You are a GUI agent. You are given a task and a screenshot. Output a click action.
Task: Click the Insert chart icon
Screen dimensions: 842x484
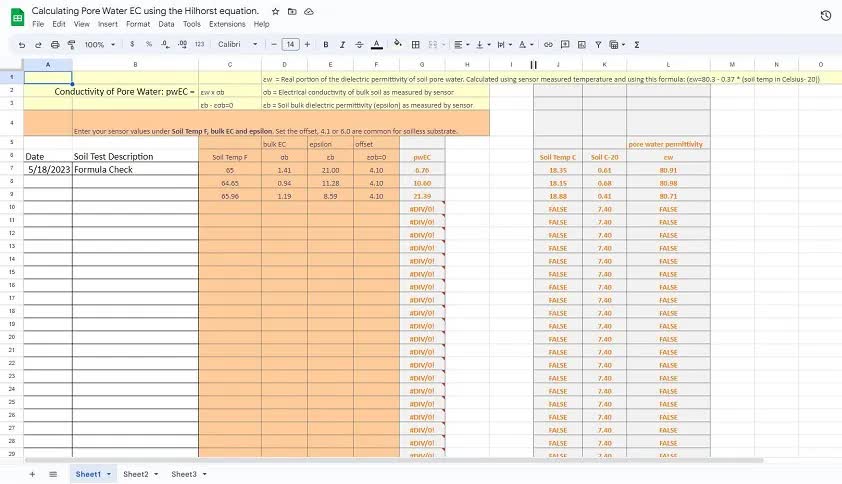[x=582, y=45]
